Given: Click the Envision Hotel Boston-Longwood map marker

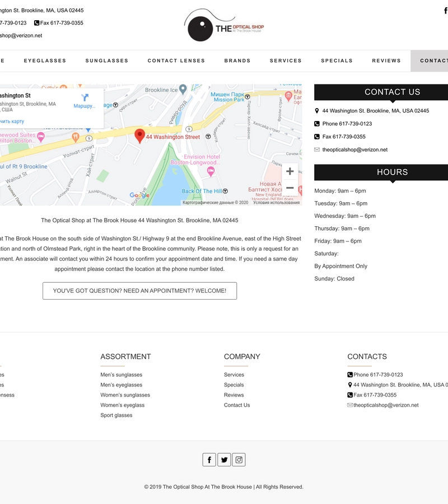Looking at the screenshot, I should pos(211,172).
